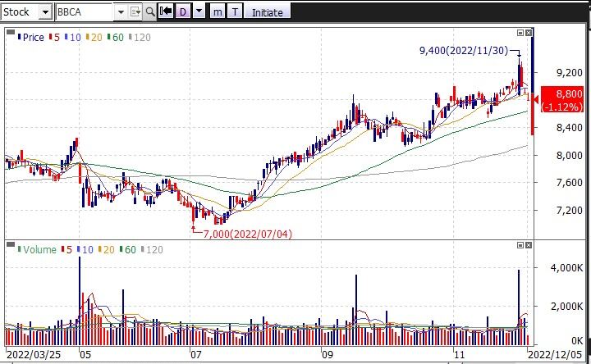Click the magnifier search icon
Image resolution: width=591 pixels, height=364 pixels.
pos(149,11)
